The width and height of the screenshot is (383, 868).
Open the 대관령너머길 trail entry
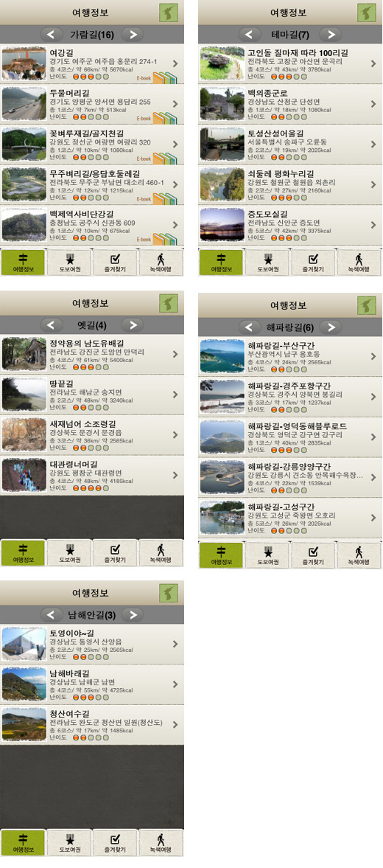92,475
